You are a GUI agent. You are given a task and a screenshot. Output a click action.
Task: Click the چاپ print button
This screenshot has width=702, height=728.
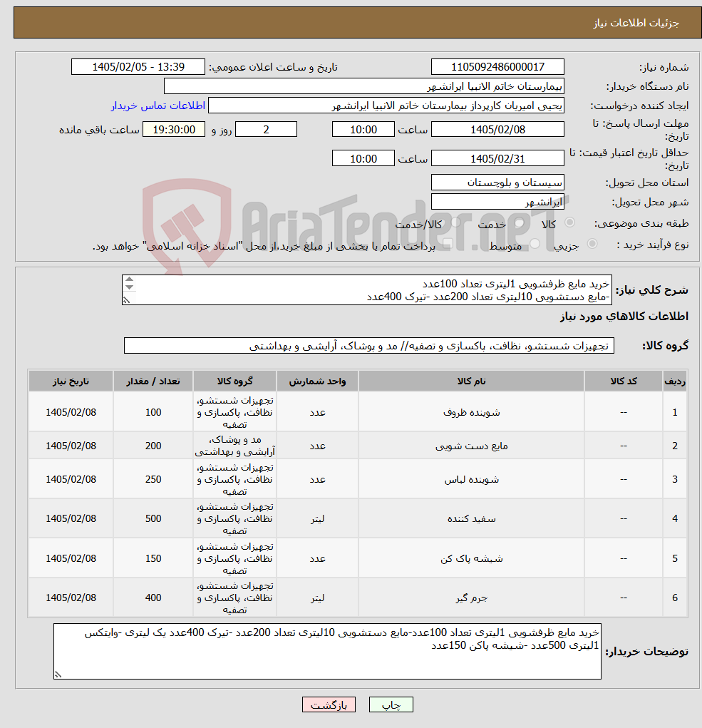pos(391,704)
